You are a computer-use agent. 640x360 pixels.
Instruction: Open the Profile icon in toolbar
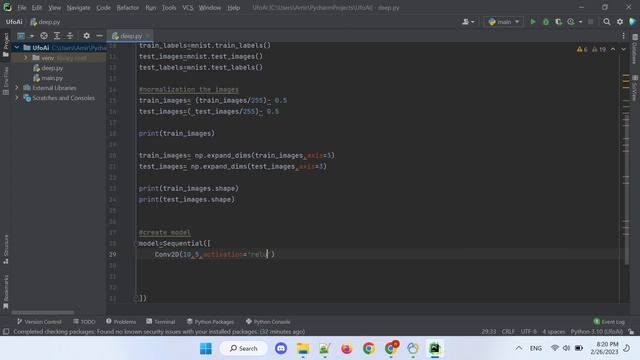coord(571,22)
